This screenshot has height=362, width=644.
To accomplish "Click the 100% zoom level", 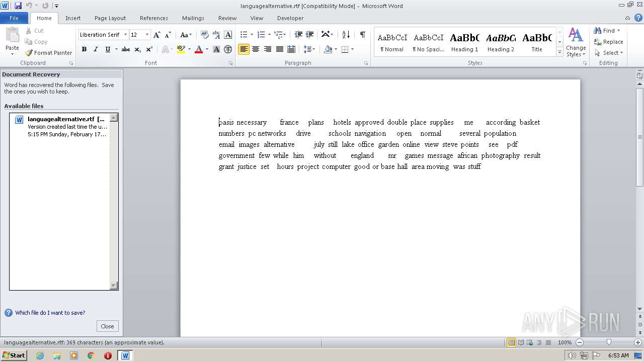I will [x=565, y=342].
